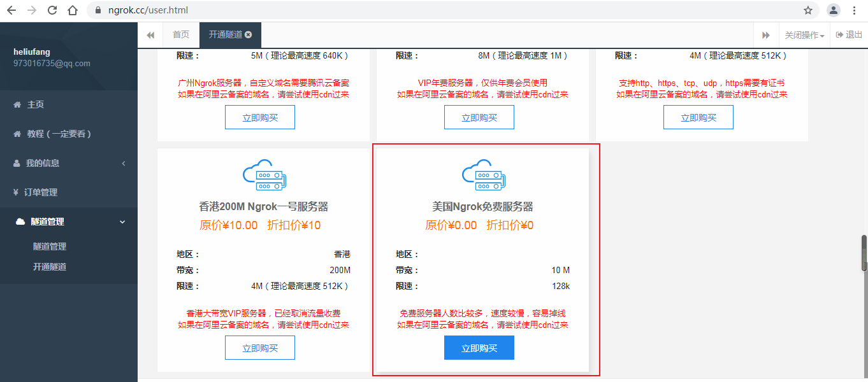Viewport: 868px width, 382px height.
Task: Click the 10 M bandwidth value
Action: click(561, 271)
